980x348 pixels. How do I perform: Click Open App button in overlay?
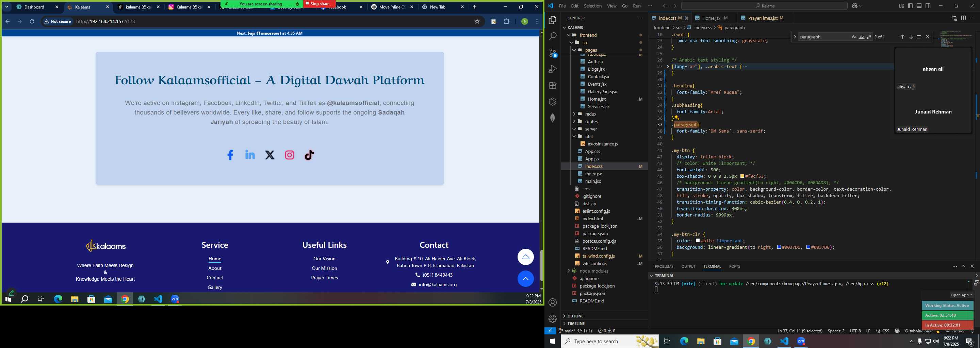coord(961,295)
